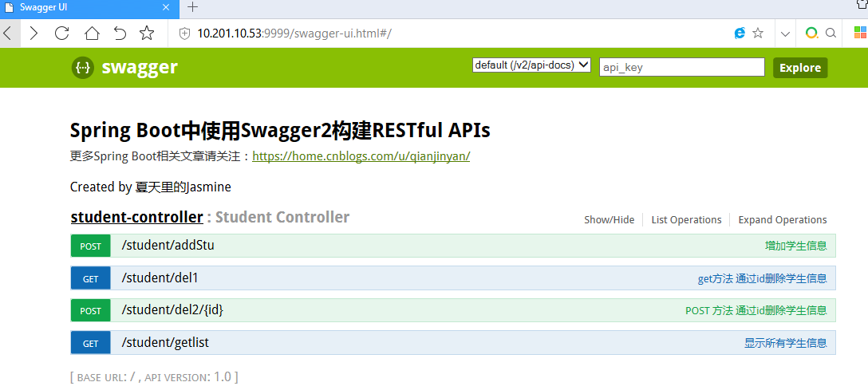
Task: Click get方法 通过id删除学生信息 description
Action: coord(762,278)
